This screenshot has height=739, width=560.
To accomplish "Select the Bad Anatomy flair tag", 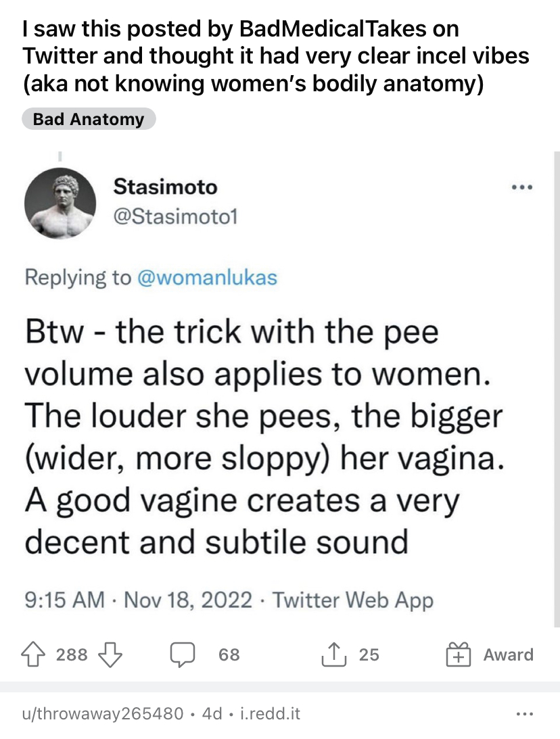I will (89, 119).
